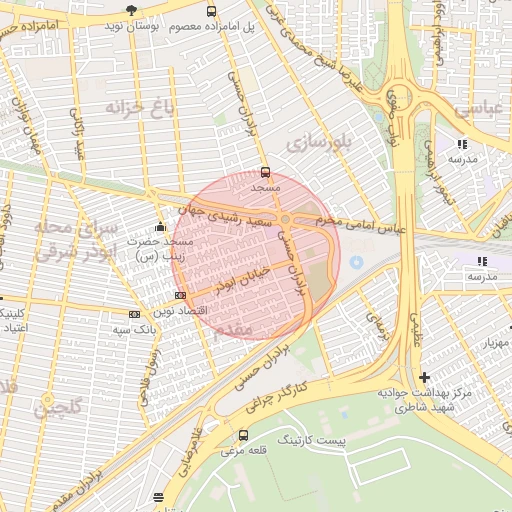512x512 pixels.
Task: Click the roundabout at the center of the red circle
Action: (285, 219)
